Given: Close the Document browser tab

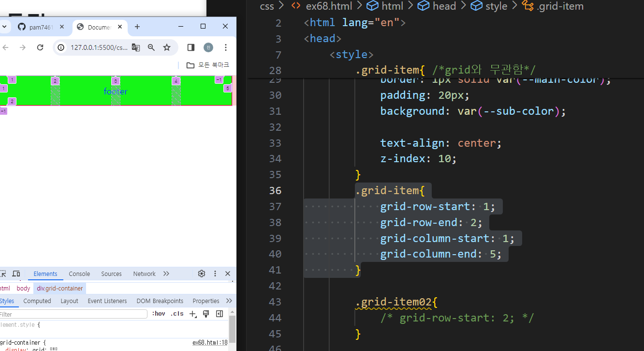Looking at the screenshot, I should pos(120,27).
